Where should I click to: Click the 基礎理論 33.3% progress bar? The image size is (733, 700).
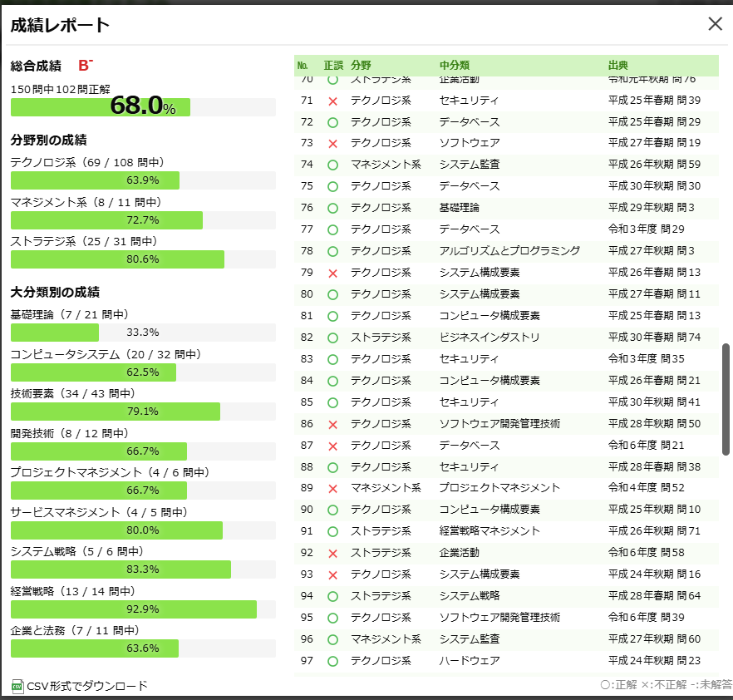(x=143, y=332)
